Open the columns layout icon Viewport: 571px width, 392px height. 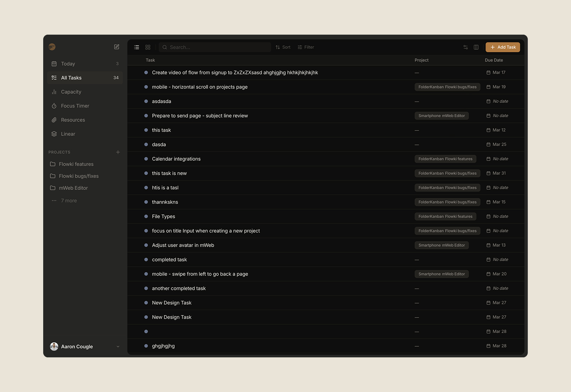click(x=476, y=47)
